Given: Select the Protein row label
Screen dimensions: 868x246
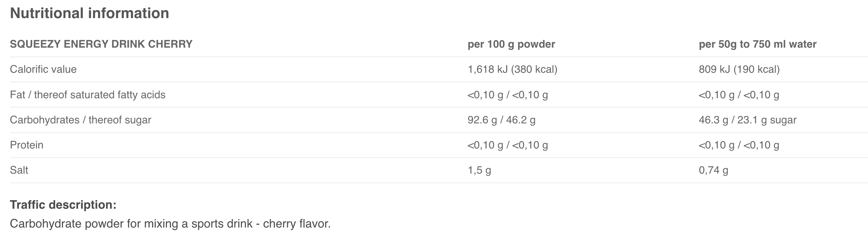Looking at the screenshot, I should [x=27, y=145].
